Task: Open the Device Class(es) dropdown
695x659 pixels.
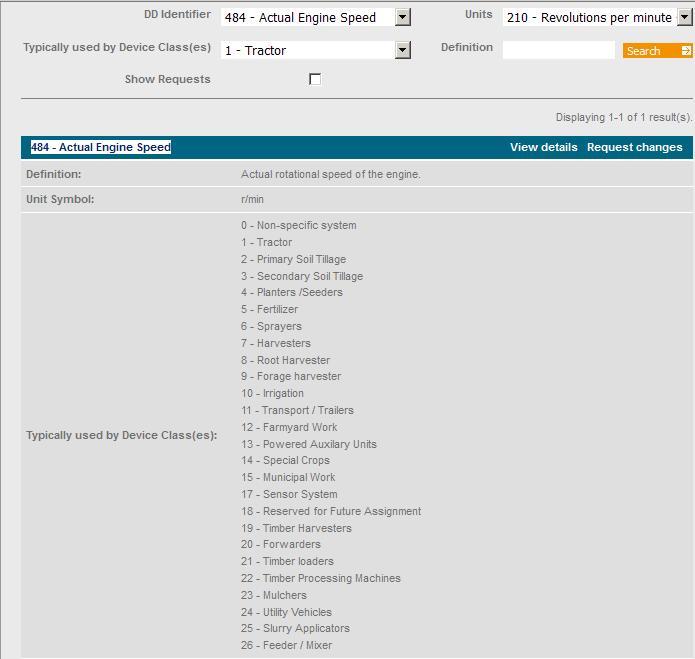Action: pyautogui.click(x=402, y=50)
